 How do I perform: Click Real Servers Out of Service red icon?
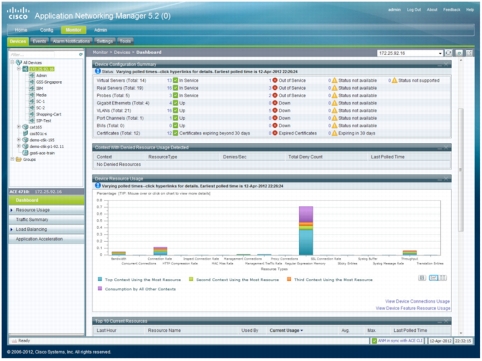pos(275,88)
